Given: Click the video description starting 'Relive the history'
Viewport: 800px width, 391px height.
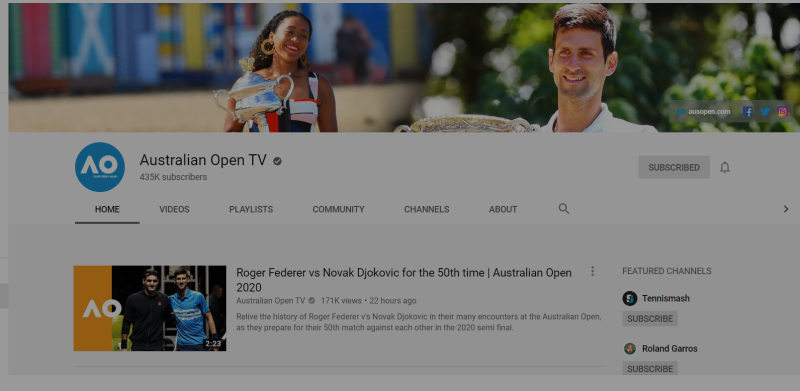Looking at the screenshot, I should point(418,322).
